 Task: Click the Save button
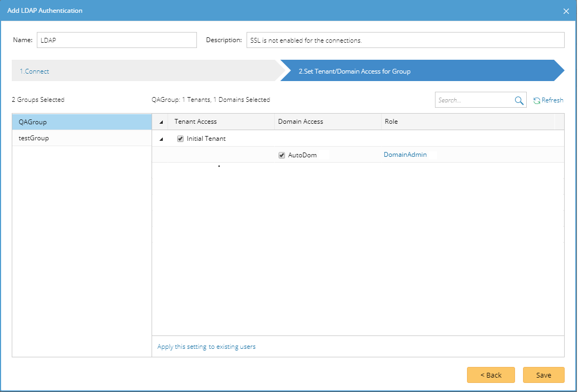(543, 375)
